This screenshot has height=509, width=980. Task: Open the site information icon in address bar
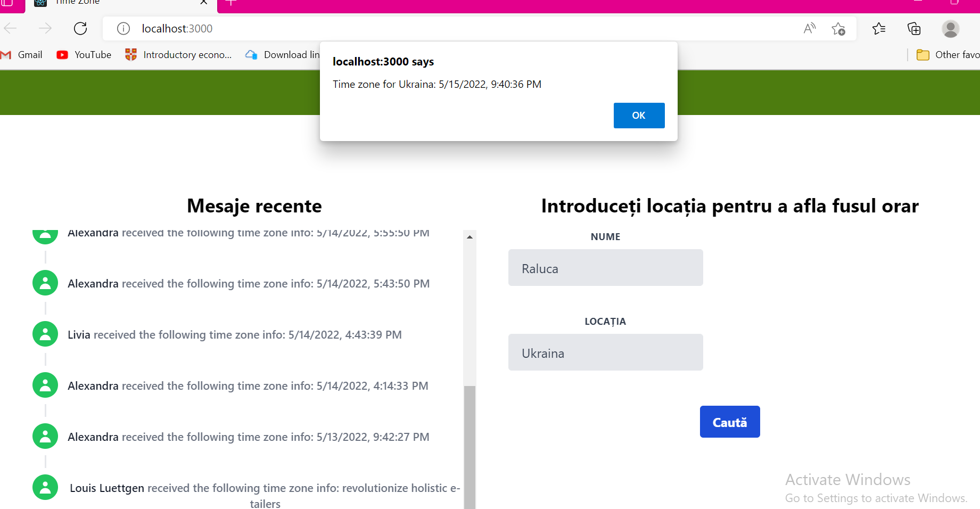pos(123,28)
